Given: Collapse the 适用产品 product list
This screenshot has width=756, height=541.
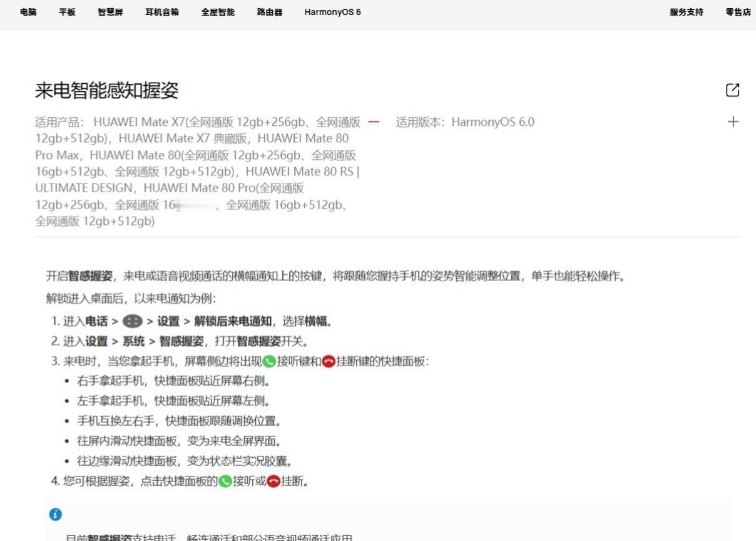Looking at the screenshot, I should click(x=375, y=122).
